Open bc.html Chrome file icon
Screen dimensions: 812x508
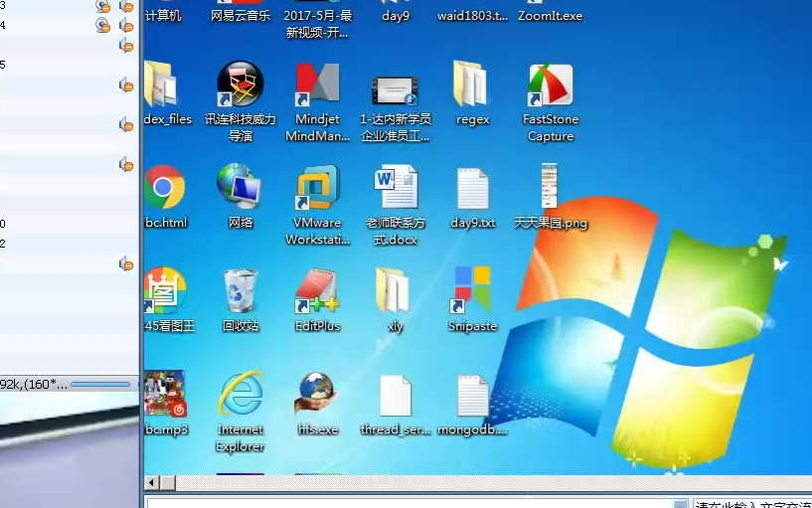pyautogui.click(x=164, y=188)
